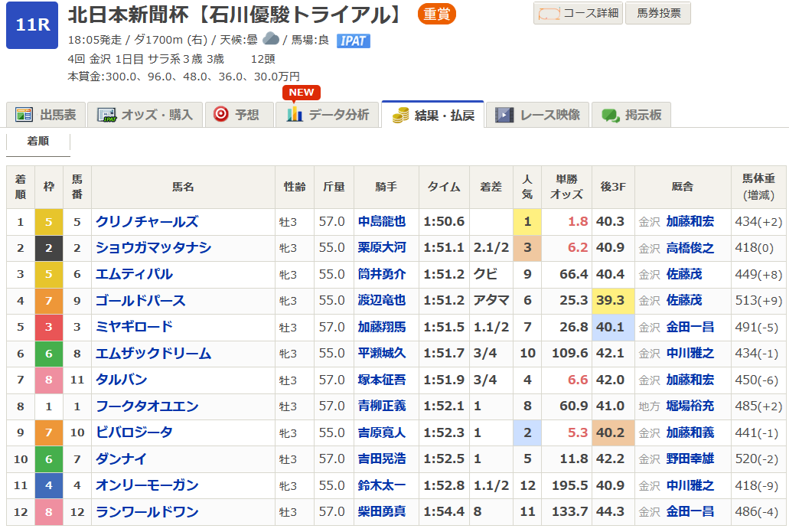This screenshot has width=789, height=532.
Task: Click the coin stack icon on 結果・払戻
Action: tap(400, 116)
